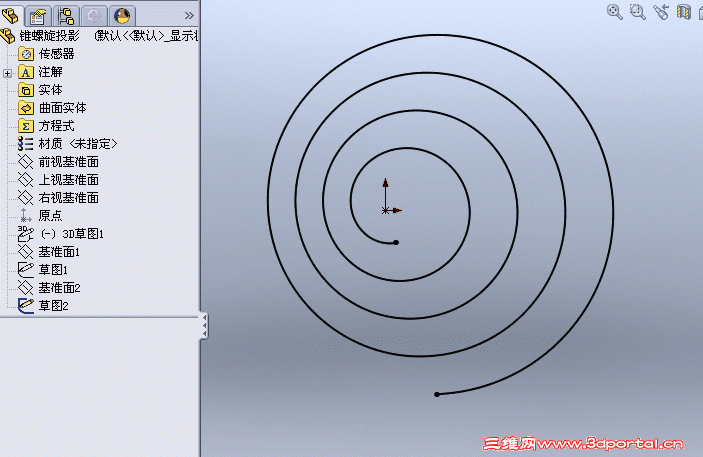
Task: Click the 前视基准面 plane icon
Action: (x=26, y=162)
